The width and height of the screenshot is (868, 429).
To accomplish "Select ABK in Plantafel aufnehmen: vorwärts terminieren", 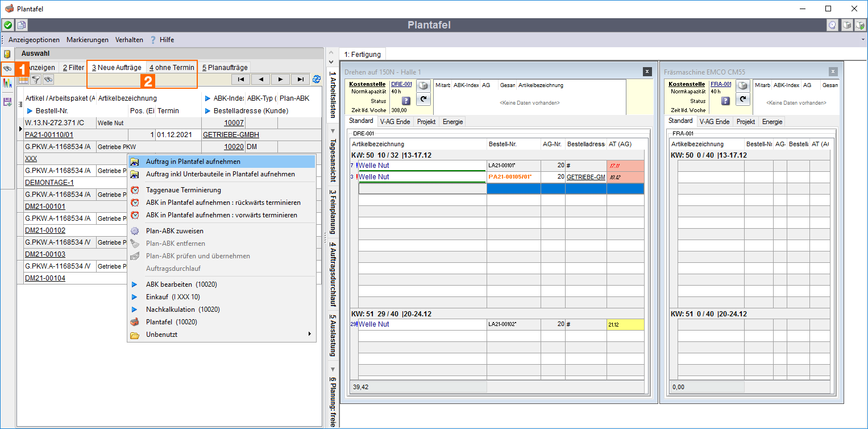I will pyautogui.click(x=222, y=215).
